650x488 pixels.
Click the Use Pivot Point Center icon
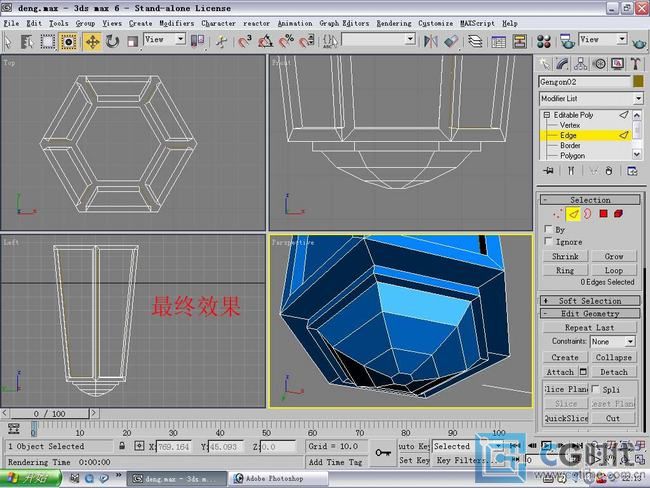[x=197, y=41]
